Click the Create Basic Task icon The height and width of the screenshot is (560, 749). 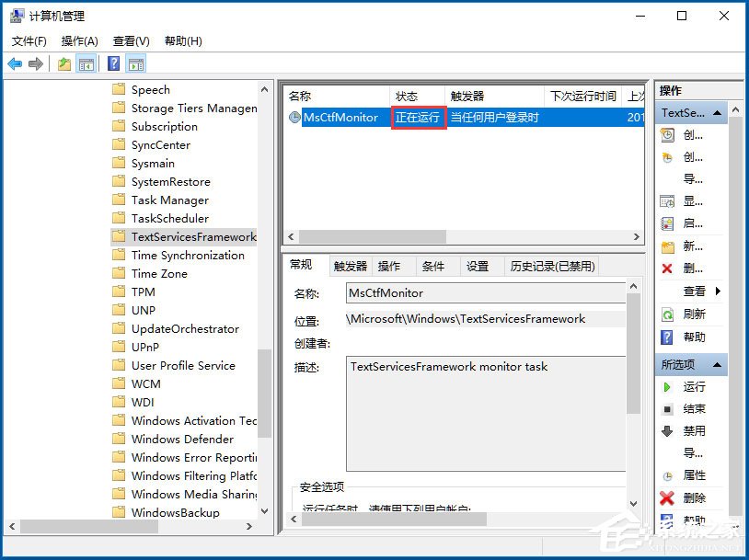pyautogui.click(x=668, y=134)
